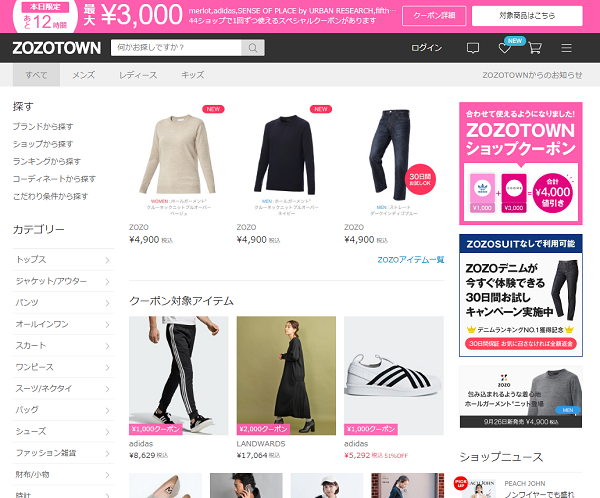
Task: Expand the バッグ category chevron
Action: tap(108, 410)
